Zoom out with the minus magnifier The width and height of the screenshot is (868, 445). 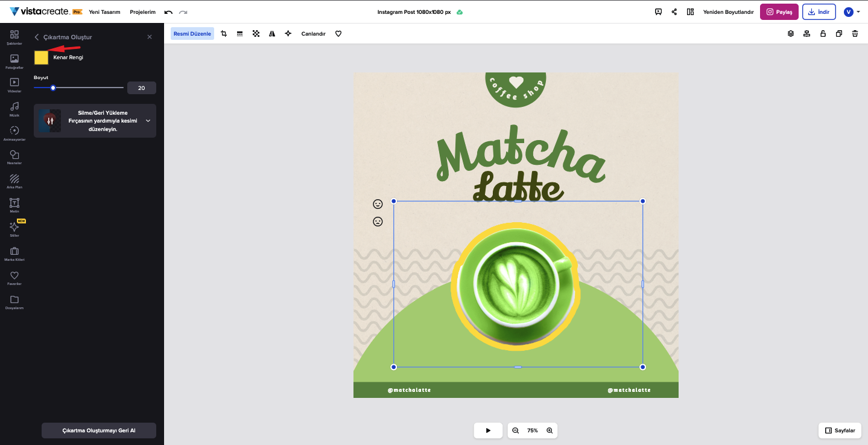coord(516,431)
